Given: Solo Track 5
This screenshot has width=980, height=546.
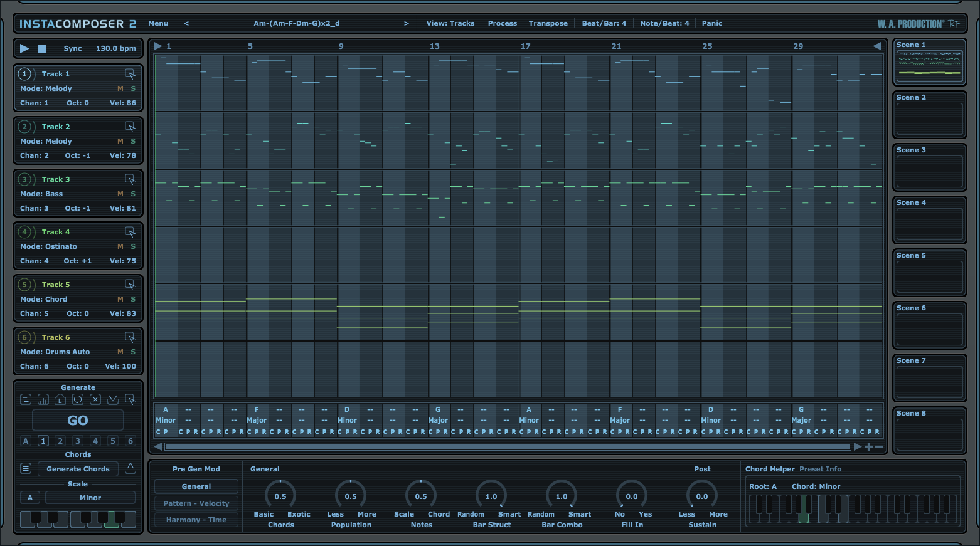Looking at the screenshot, I should point(133,299).
